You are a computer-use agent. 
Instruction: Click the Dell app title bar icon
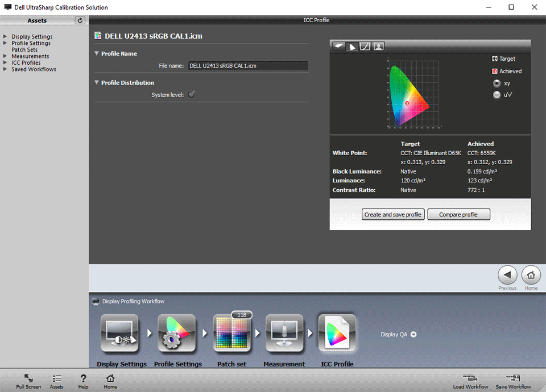pos(7,7)
